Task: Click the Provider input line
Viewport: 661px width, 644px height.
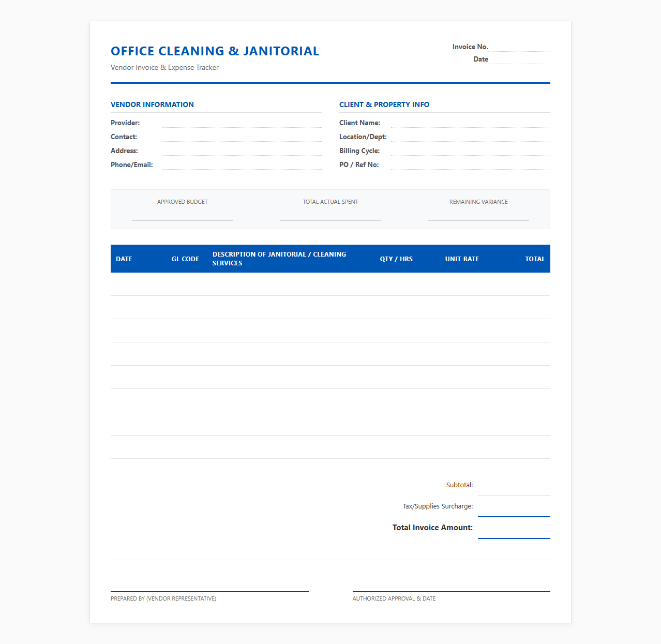Action: click(x=242, y=123)
